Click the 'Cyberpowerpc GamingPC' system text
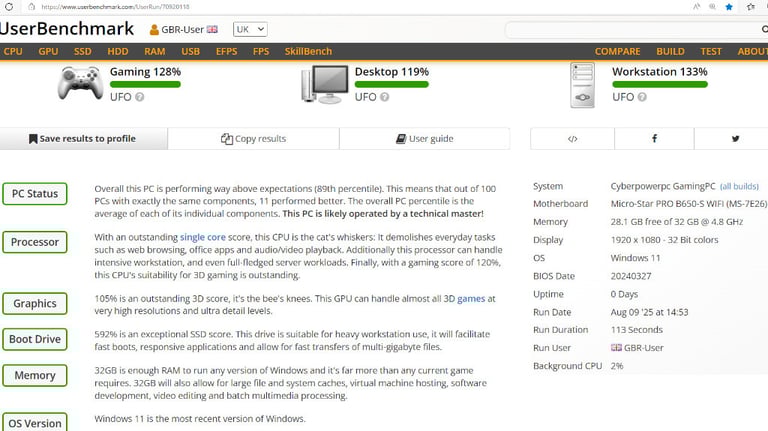 663,186
